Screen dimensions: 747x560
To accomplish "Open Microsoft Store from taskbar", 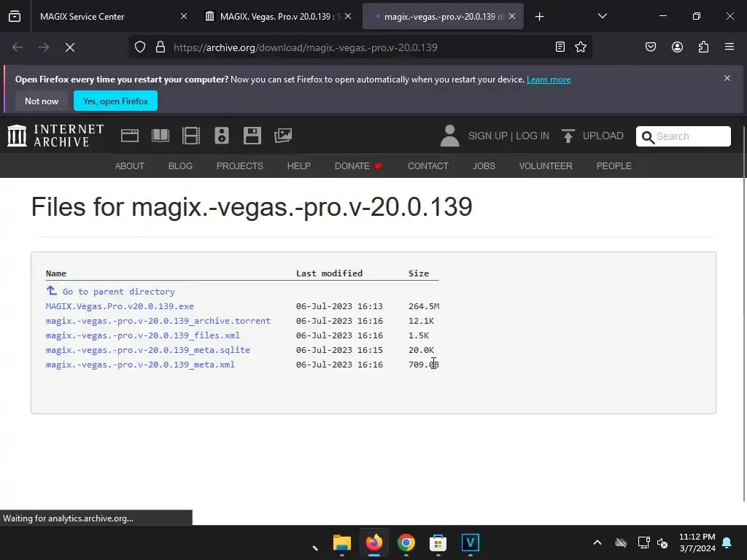I will 438,542.
